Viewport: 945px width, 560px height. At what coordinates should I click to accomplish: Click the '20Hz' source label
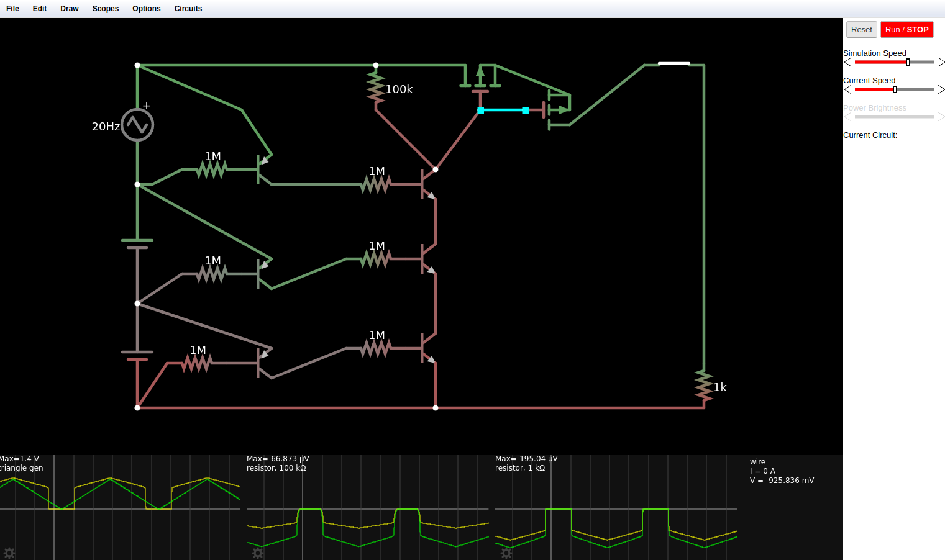click(x=106, y=127)
